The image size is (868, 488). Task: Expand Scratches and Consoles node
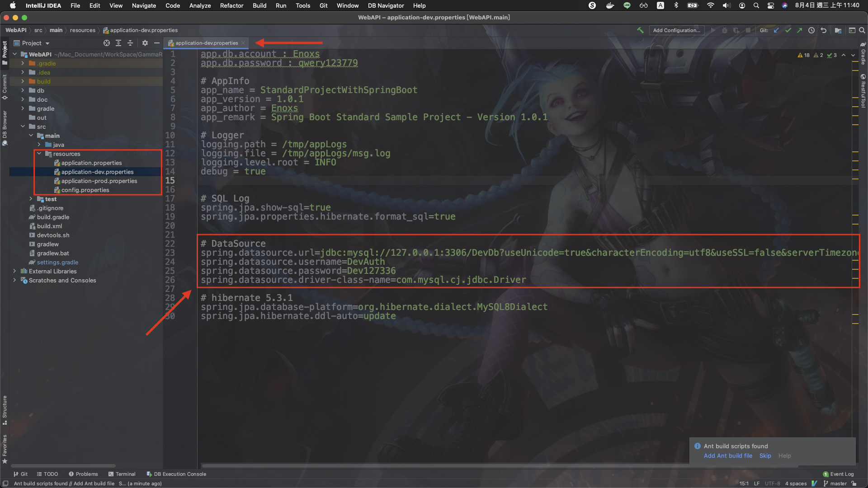[x=15, y=280]
